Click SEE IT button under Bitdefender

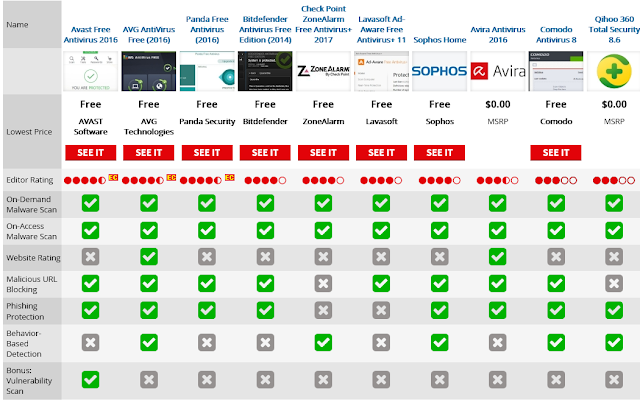pyautogui.click(x=265, y=153)
